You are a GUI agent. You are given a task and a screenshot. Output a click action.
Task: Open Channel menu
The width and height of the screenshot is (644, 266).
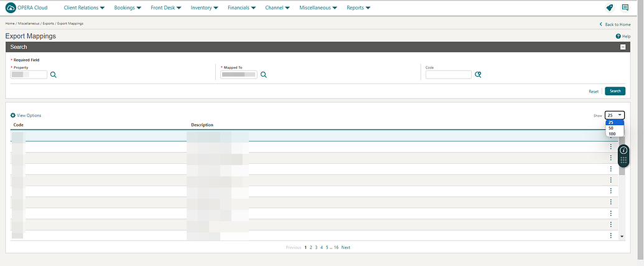tap(278, 8)
